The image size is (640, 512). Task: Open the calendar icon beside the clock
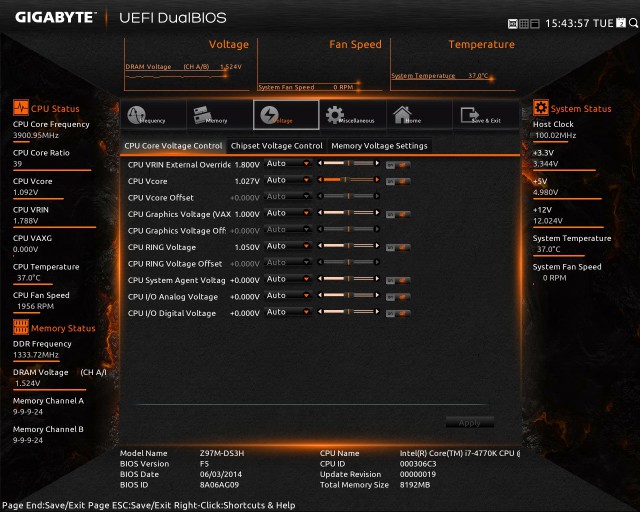coord(621,23)
